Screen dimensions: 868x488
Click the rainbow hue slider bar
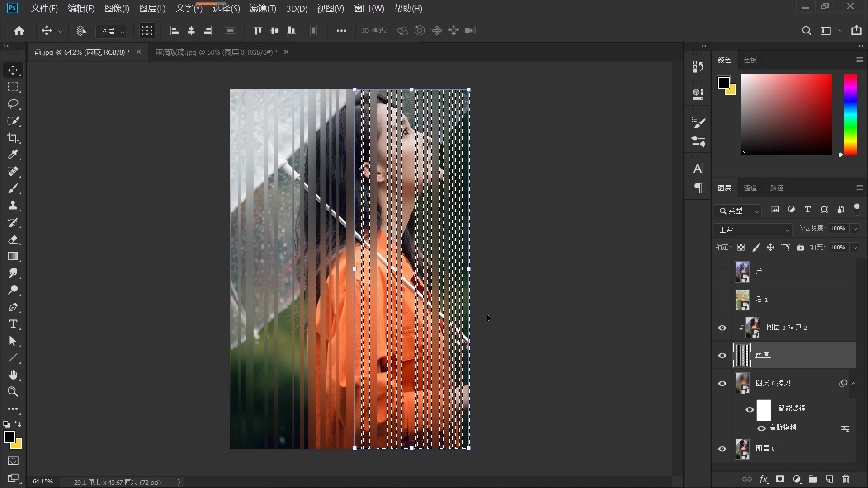(x=851, y=115)
